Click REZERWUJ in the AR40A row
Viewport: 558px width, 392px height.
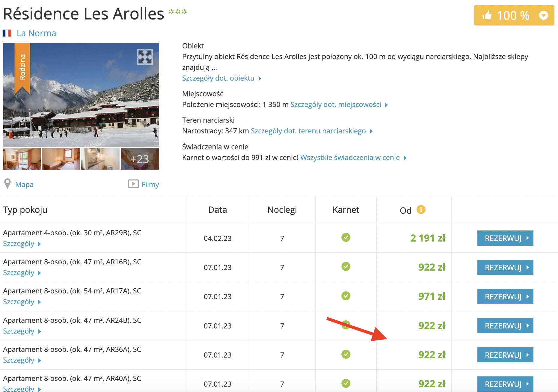coord(505,384)
